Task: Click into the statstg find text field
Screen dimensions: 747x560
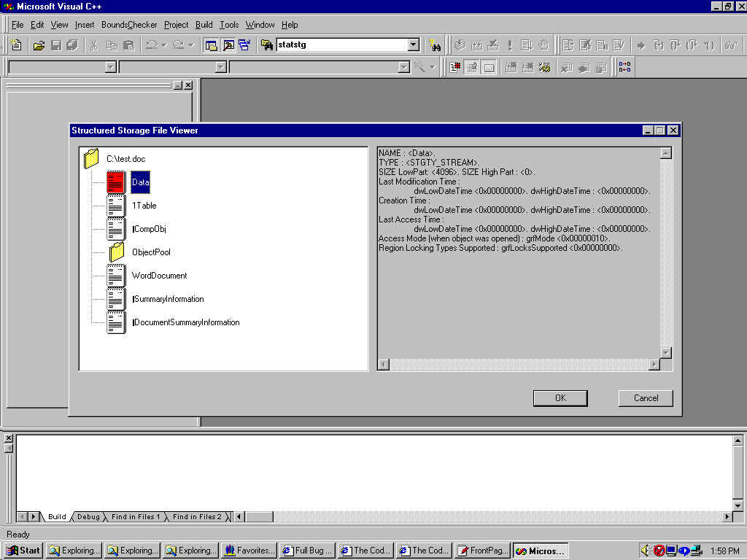Action: pyautogui.click(x=342, y=44)
